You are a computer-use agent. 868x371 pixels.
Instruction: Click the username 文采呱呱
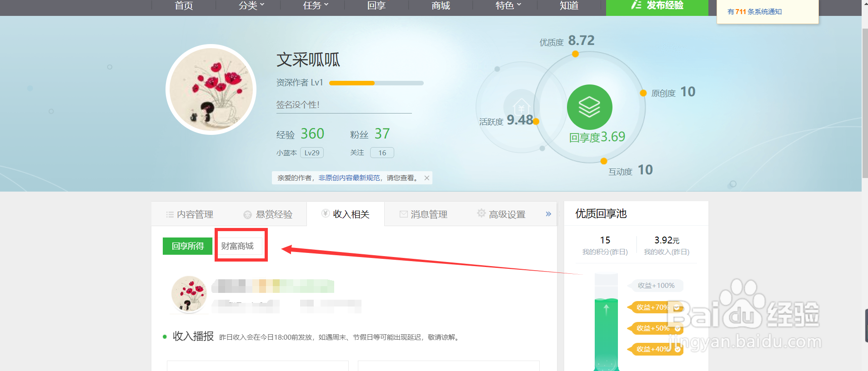308,59
